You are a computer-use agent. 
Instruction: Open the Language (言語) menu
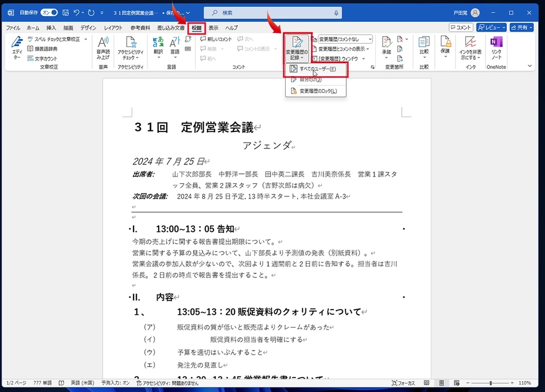tap(175, 47)
